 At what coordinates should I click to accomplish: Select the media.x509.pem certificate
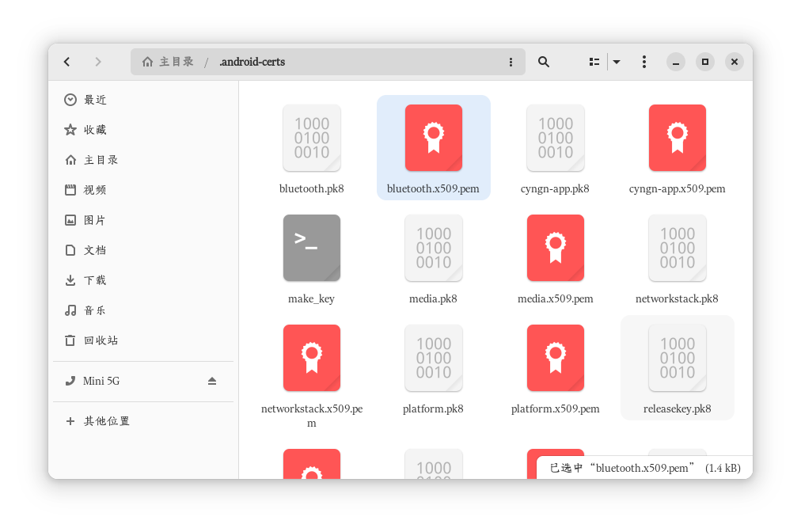coord(556,259)
